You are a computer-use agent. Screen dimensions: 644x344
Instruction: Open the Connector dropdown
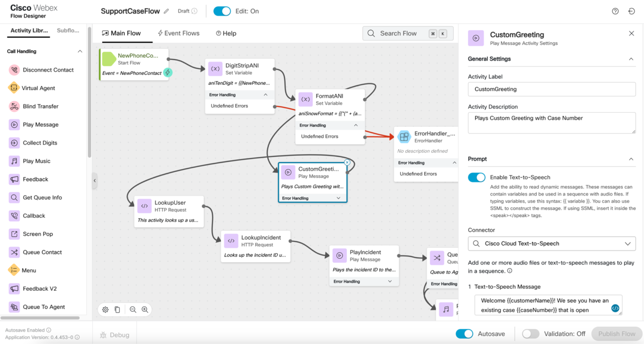[x=552, y=244]
